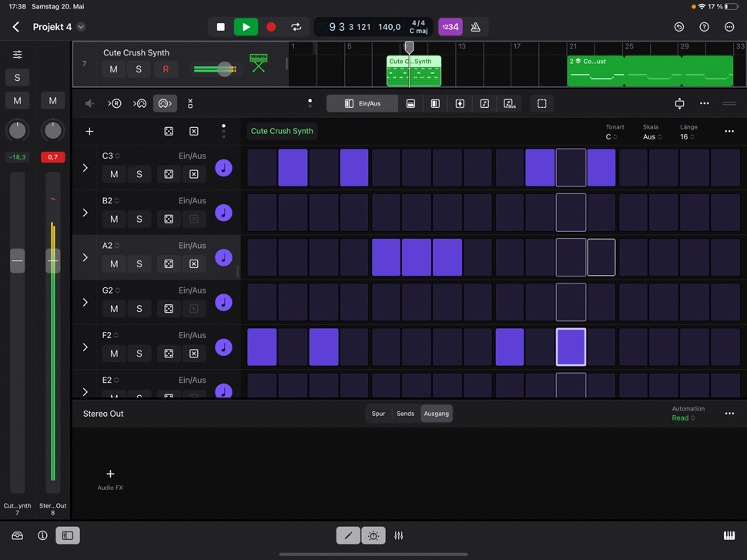Open sequencer toolbar more options dots

(x=704, y=103)
